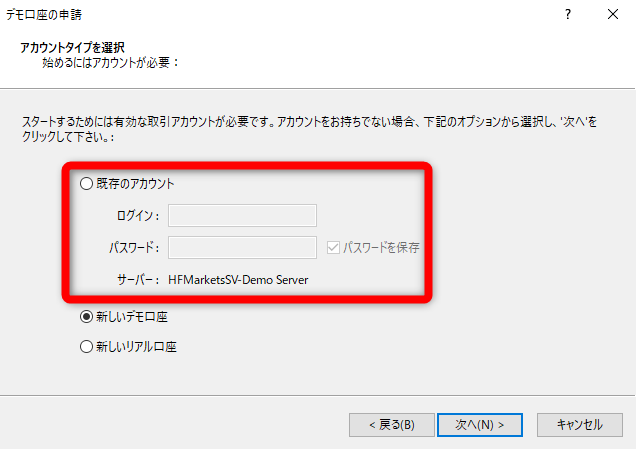This screenshot has width=636, height=449.
Task: Click the help question mark icon
Action: pos(568,14)
